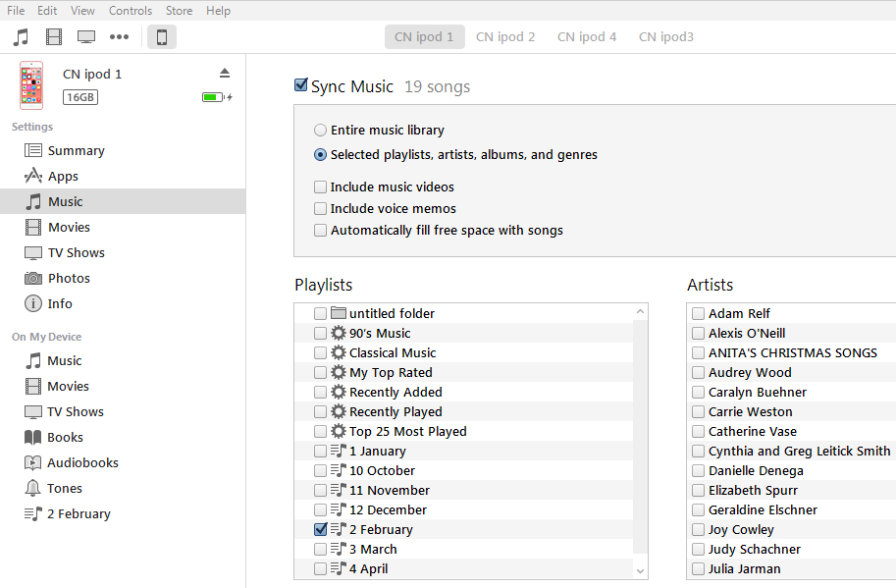The image size is (896, 588).
Task: Open 2 February playlist in sidebar
Action: tap(123, 513)
